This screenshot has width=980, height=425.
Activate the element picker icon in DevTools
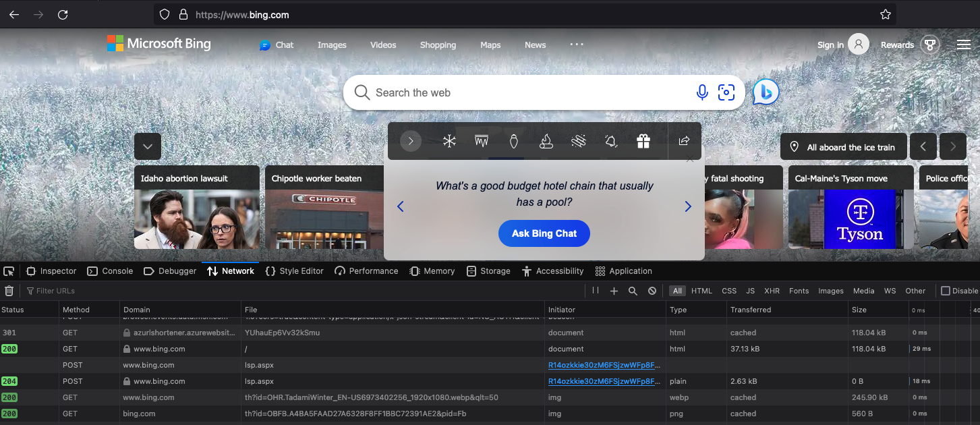click(9, 271)
